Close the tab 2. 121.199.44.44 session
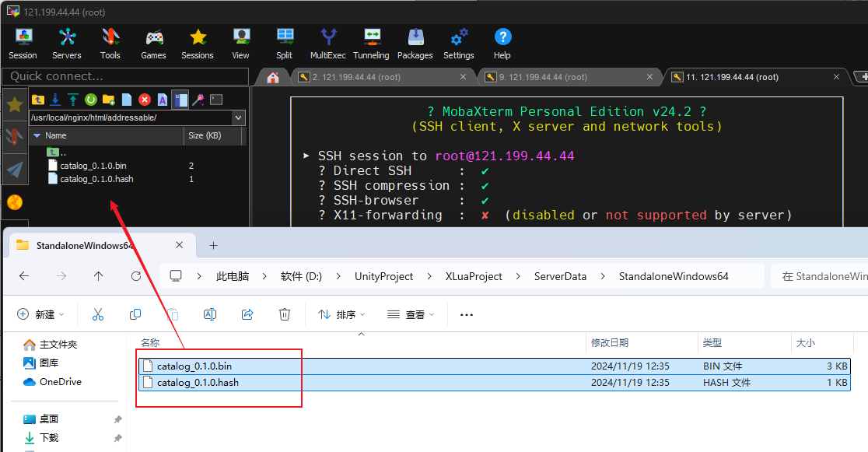Image resolution: width=868 pixels, height=452 pixels. 463,77
